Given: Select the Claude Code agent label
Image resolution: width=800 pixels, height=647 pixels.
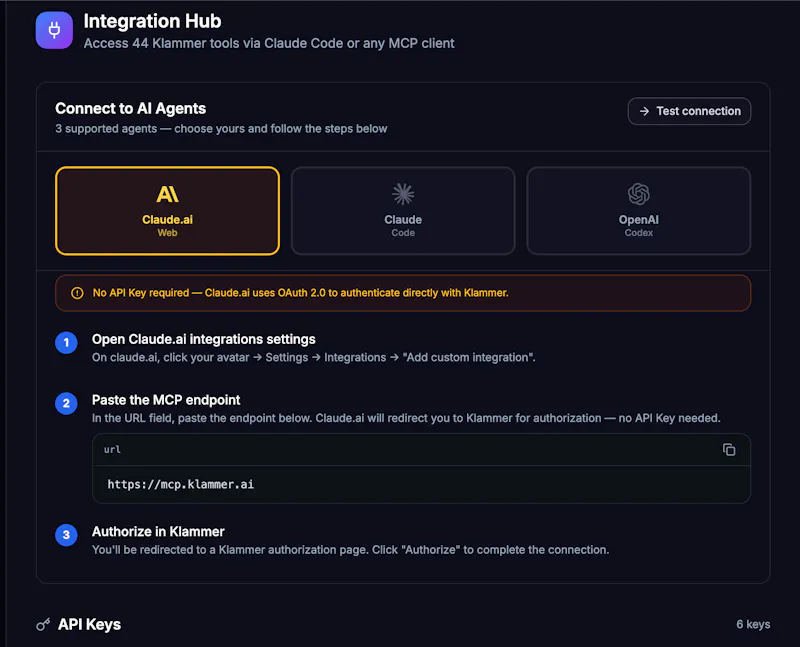Looking at the screenshot, I should (x=403, y=226).
